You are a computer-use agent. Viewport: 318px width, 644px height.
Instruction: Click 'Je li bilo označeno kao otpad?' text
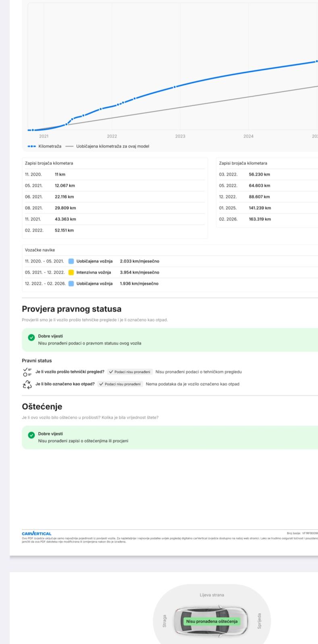[65, 384]
